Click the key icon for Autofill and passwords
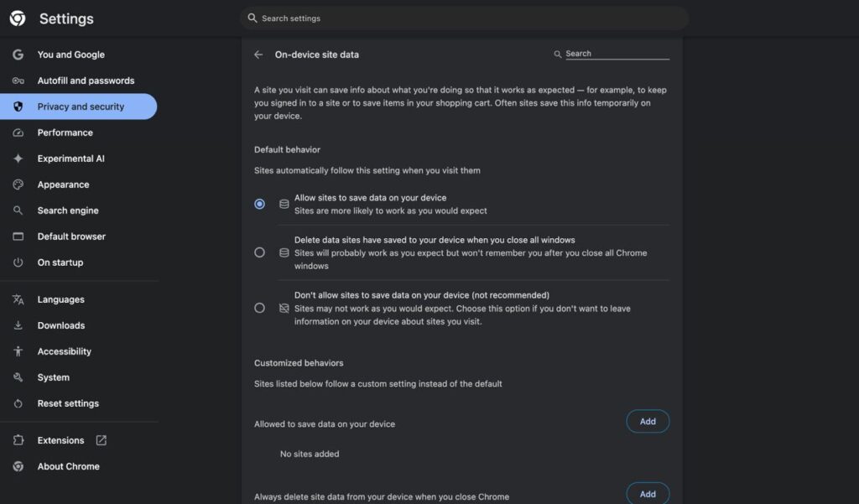Screen dimensions: 859x504 click(x=18, y=81)
